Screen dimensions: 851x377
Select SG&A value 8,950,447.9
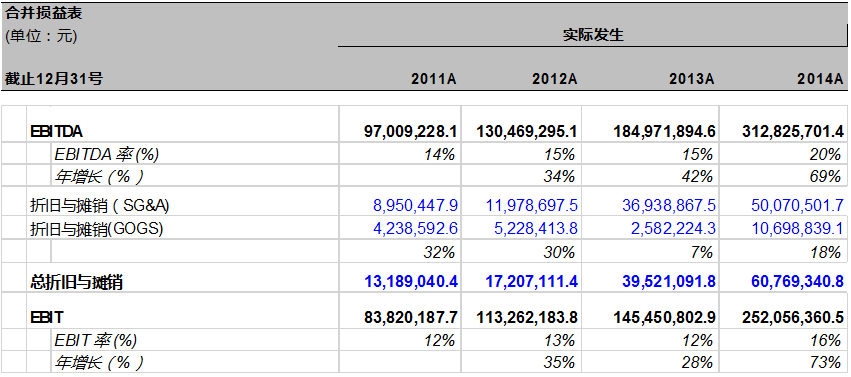coord(416,206)
